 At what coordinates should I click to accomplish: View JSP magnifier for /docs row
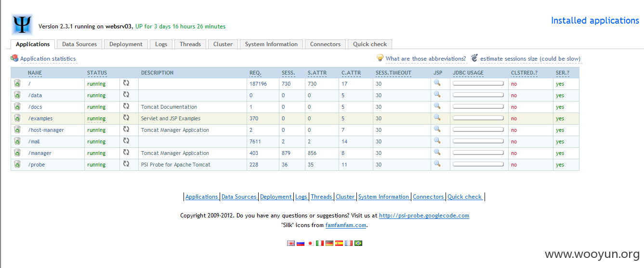coord(437,106)
